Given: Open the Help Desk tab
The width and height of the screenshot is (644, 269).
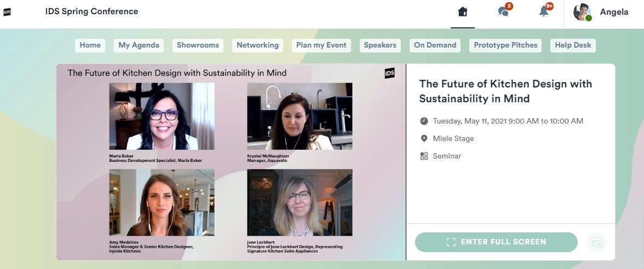Looking at the screenshot, I should coord(573,45).
